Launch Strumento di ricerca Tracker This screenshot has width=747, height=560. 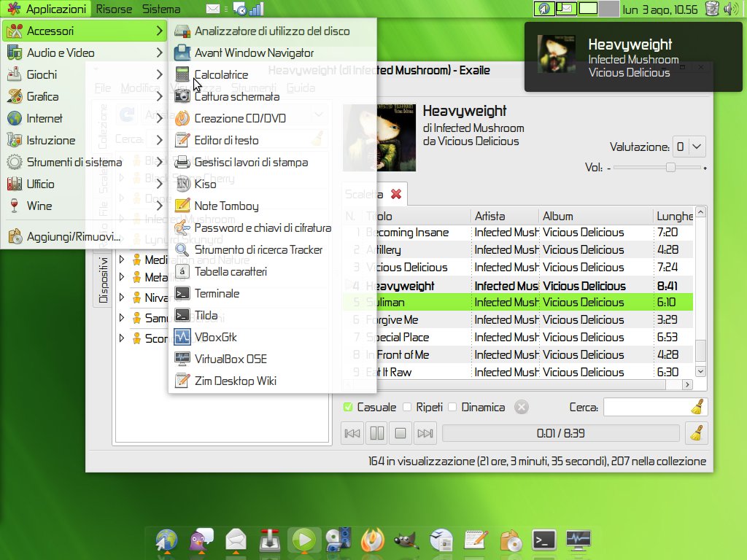coord(273,250)
